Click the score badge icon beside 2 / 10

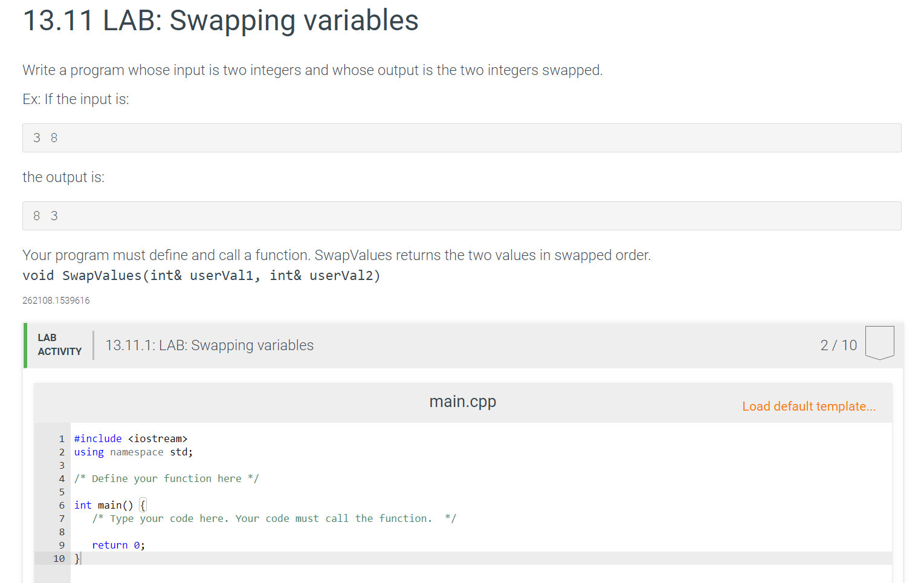879,343
